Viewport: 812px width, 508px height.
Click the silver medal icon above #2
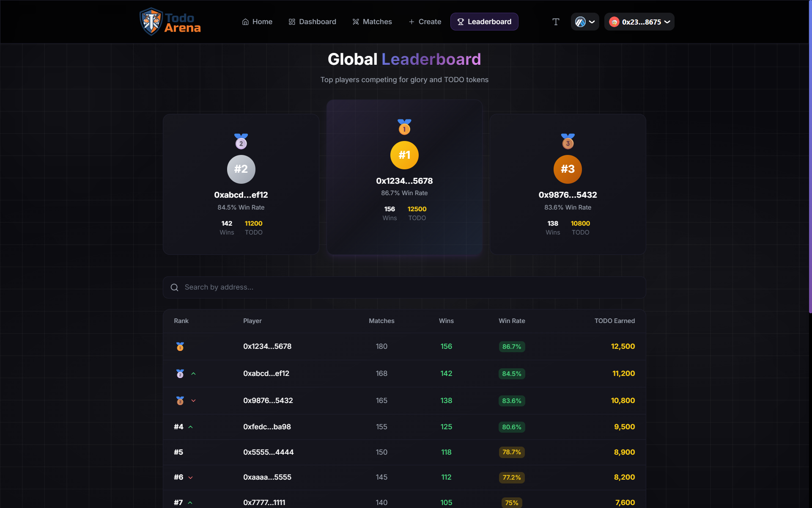241,141
